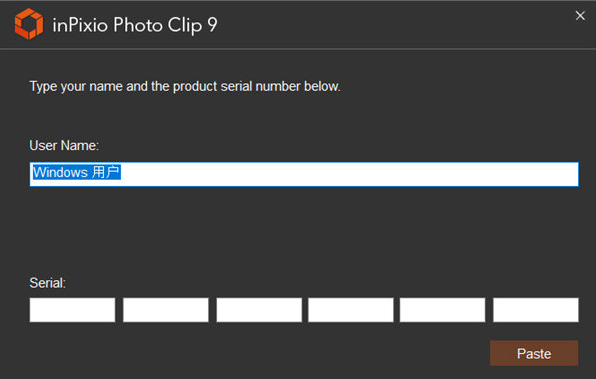Viewport: 596px width, 379px height.
Task: Activate the fourth Serial input box
Action: [x=351, y=310]
